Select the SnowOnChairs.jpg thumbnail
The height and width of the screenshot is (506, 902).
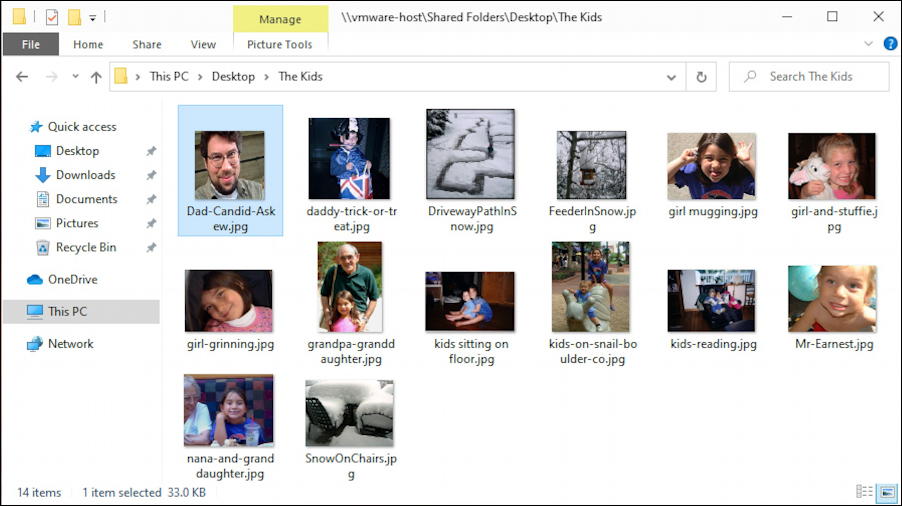[349, 413]
